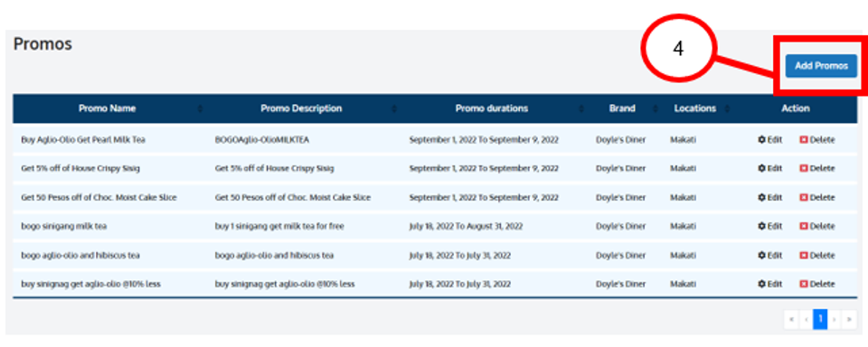Click Edit gear for Buy Aglio-Olio promo
Image resolution: width=868 pixels, height=347 pixels.
[769, 140]
